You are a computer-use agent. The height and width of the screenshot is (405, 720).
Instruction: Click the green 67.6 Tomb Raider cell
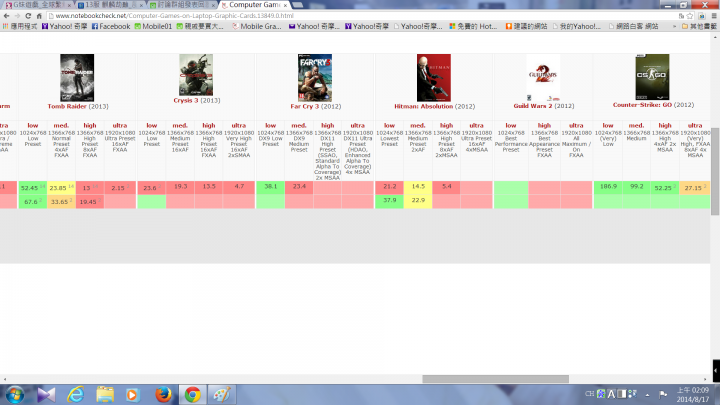33,202
